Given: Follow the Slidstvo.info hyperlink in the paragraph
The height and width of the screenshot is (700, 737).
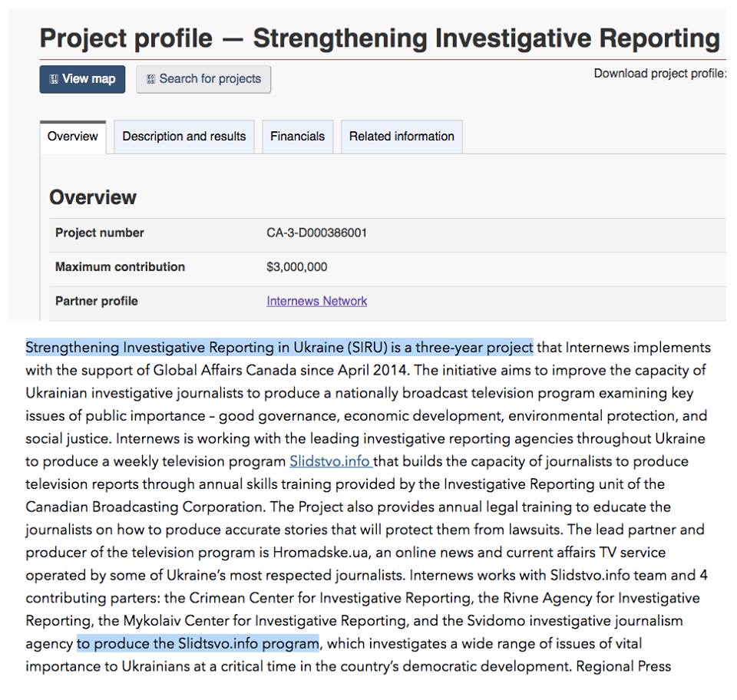Looking at the screenshot, I should point(330,461).
